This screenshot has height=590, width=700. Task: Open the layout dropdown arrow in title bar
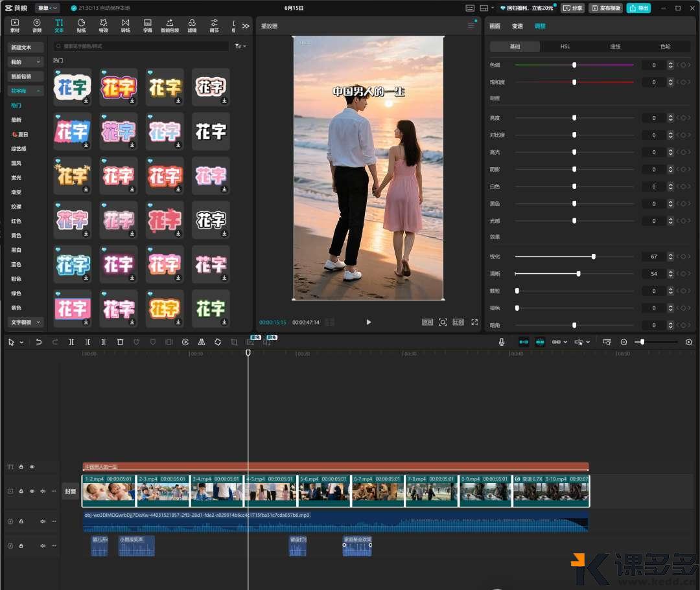(493, 8)
